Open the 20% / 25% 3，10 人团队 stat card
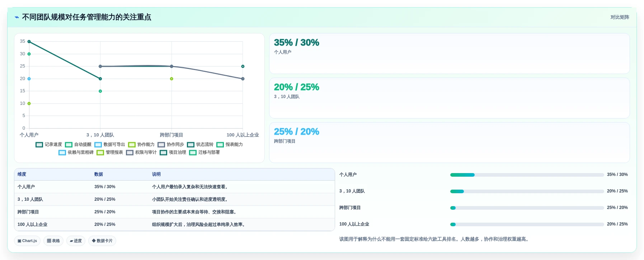This screenshot has height=260, width=644. [x=449, y=98]
